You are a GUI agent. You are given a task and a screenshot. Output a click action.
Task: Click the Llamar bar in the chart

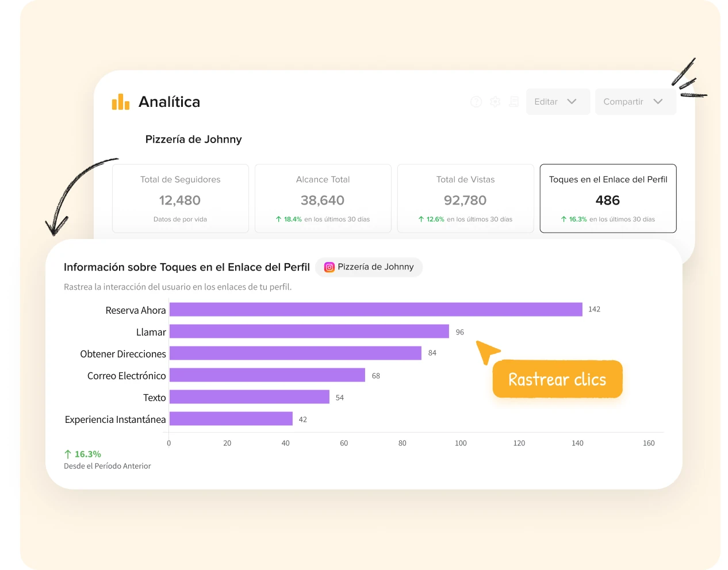[x=309, y=332]
